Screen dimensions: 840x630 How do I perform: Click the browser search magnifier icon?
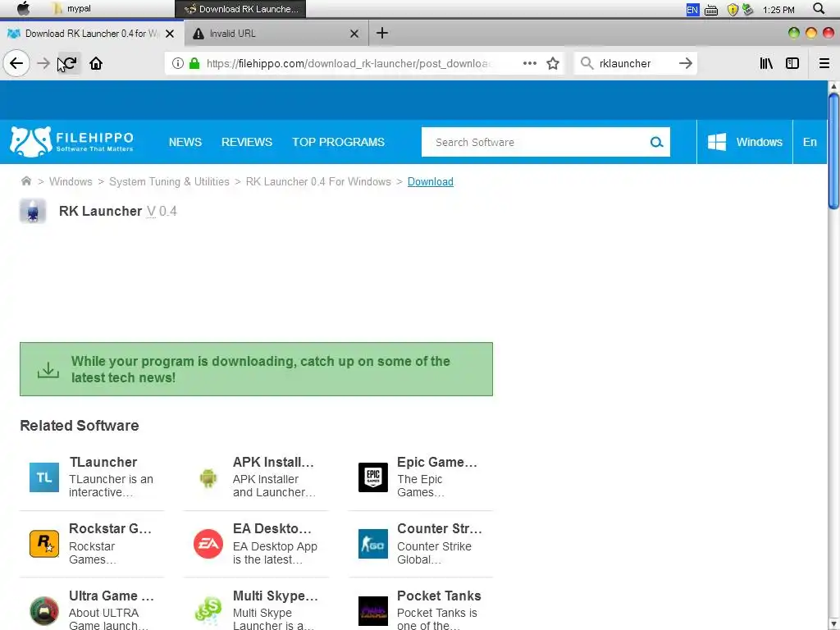pos(587,63)
